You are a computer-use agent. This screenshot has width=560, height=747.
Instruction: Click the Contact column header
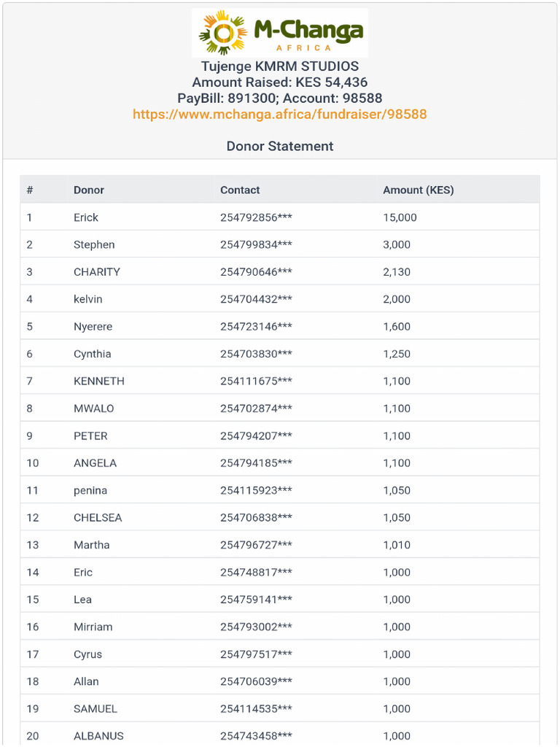coord(240,190)
